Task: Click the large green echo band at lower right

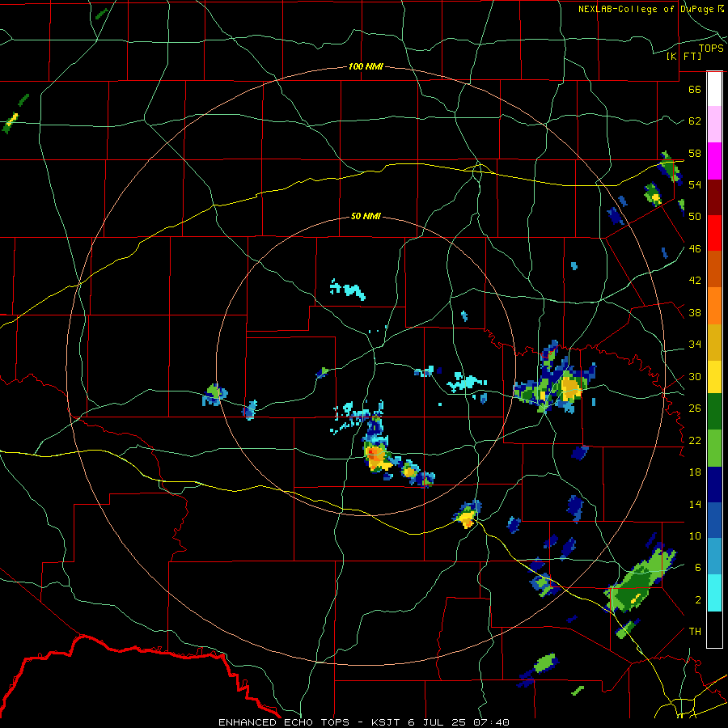Action: [x=641, y=581]
